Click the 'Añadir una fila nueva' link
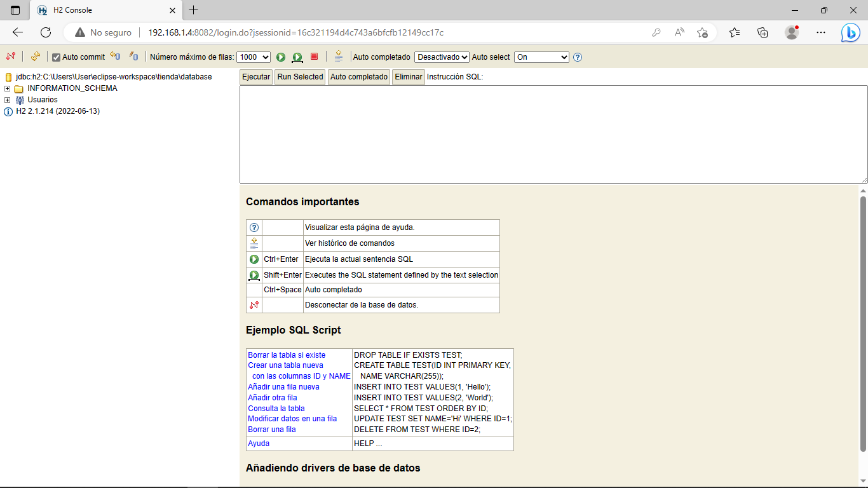 [x=283, y=387]
